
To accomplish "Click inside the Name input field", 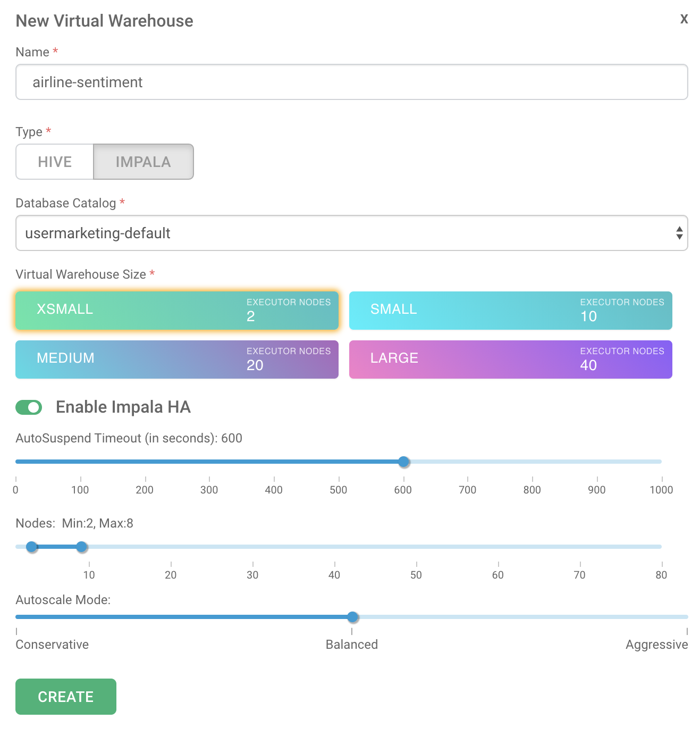I will click(351, 82).
